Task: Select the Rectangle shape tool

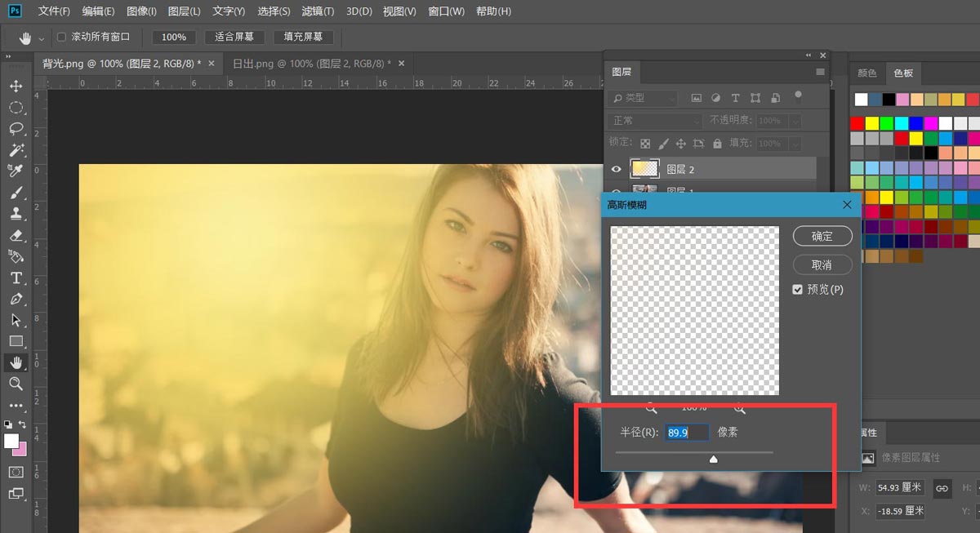Action: point(16,341)
